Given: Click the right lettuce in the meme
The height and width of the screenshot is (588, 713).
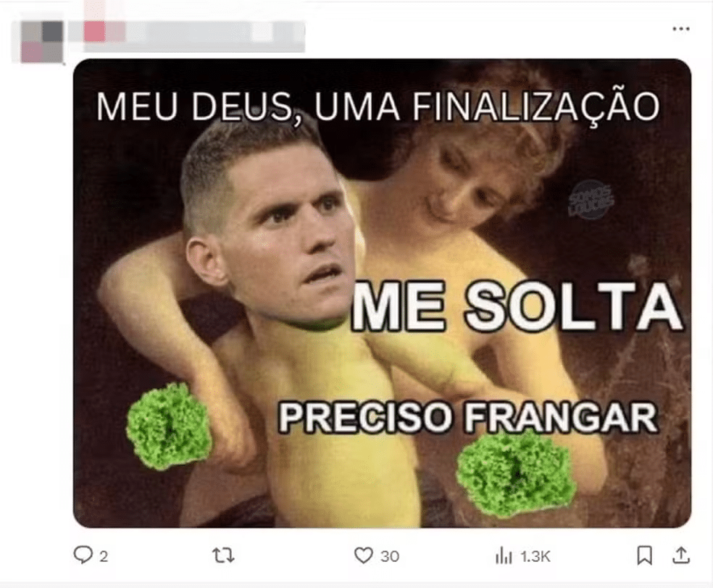Looking at the screenshot, I should point(514,474).
